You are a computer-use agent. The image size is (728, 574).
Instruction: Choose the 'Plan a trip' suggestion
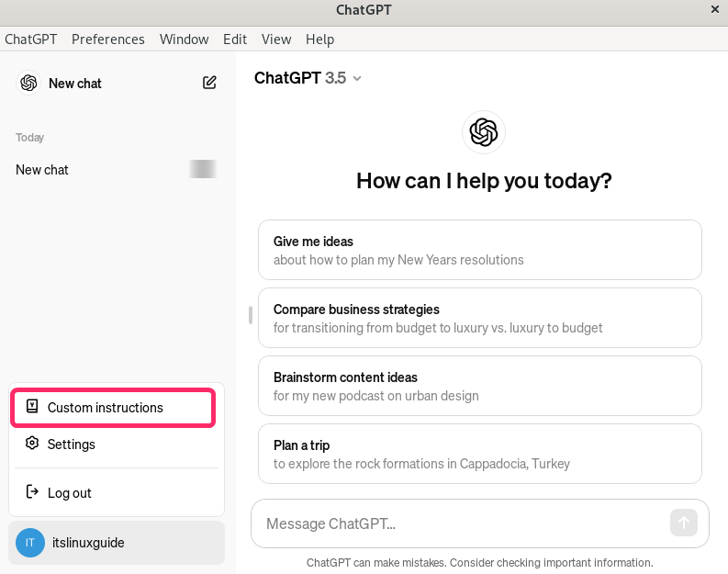[x=479, y=454]
